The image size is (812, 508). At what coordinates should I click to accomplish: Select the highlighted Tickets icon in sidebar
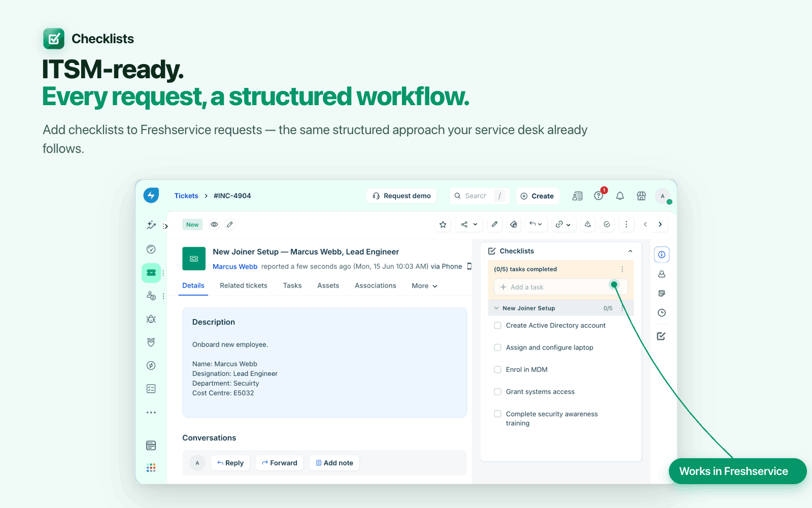pos(151,273)
